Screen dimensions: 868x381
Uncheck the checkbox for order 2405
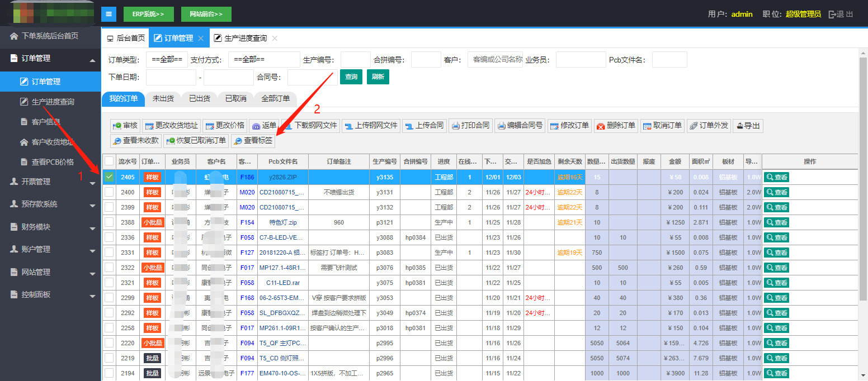click(109, 177)
